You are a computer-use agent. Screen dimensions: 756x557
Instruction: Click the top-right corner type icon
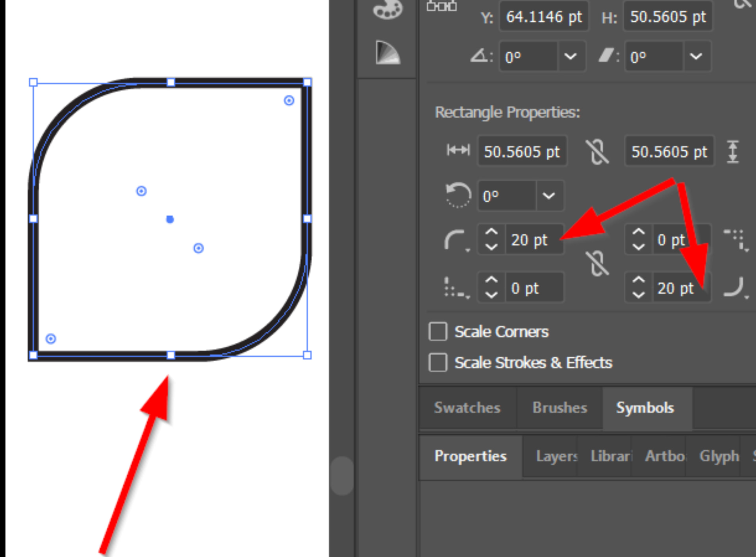pyautogui.click(x=735, y=240)
